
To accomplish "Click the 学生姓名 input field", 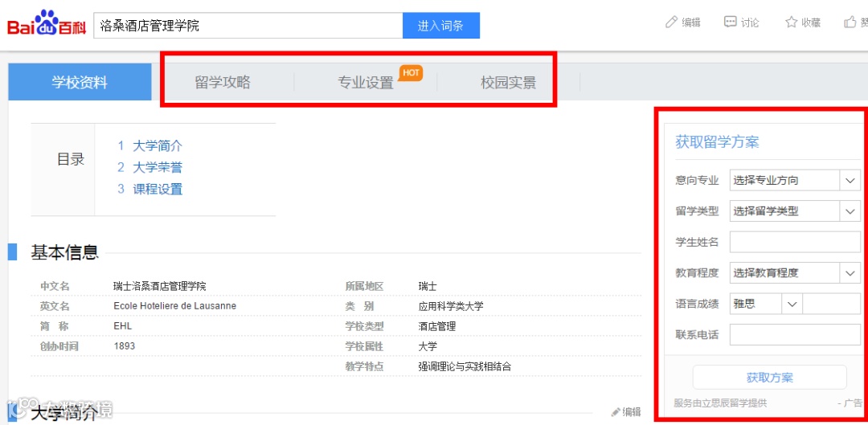I will coord(795,242).
